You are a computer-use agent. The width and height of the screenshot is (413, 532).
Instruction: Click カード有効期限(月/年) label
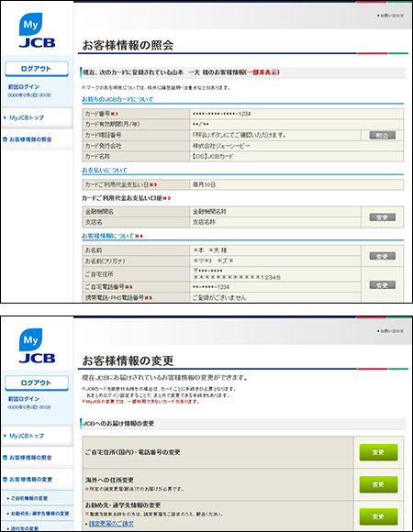[x=112, y=124]
